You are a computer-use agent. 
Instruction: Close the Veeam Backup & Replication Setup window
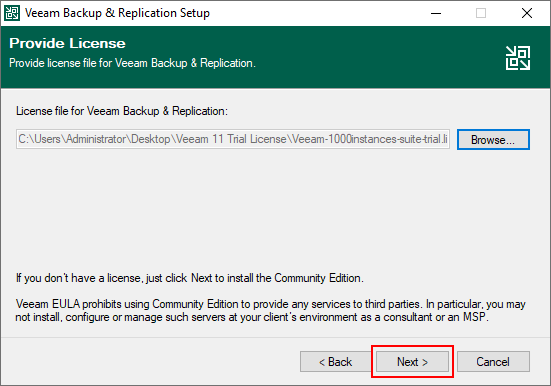[526, 13]
